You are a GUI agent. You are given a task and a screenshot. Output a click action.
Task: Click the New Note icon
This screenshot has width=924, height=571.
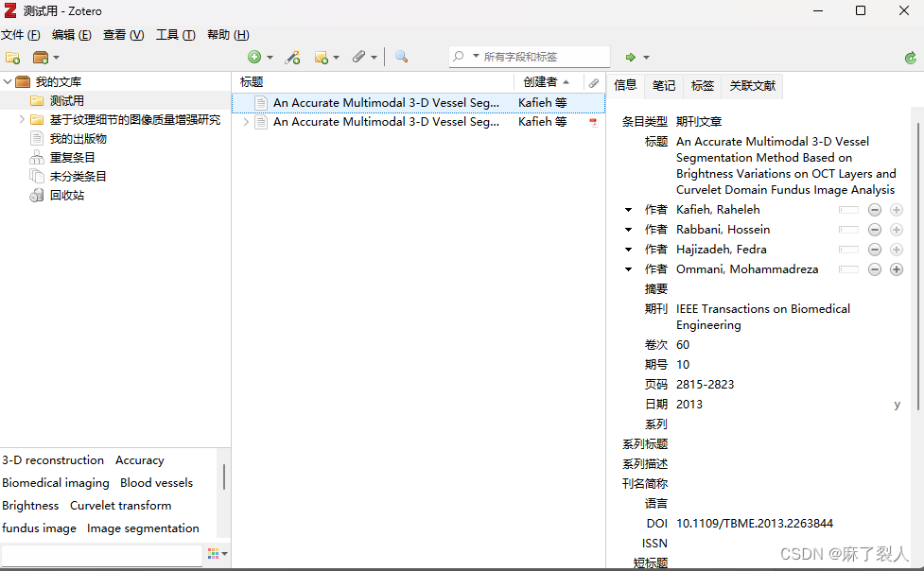coord(322,57)
